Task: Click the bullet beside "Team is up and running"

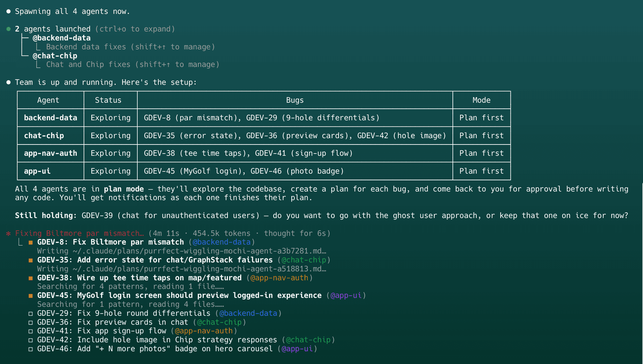Action: pyautogui.click(x=8, y=82)
